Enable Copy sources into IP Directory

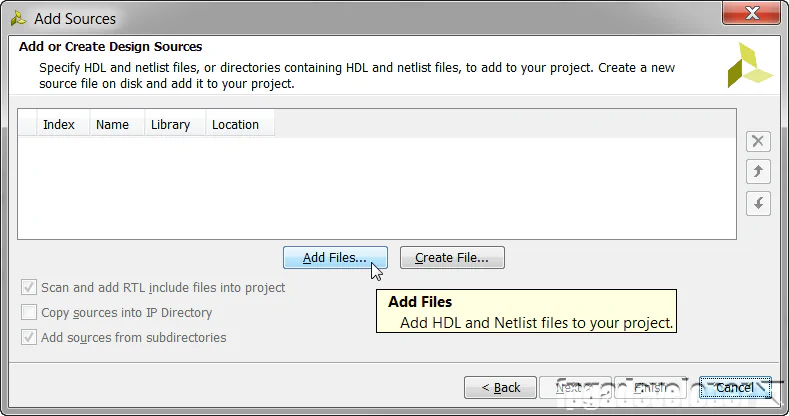point(29,312)
